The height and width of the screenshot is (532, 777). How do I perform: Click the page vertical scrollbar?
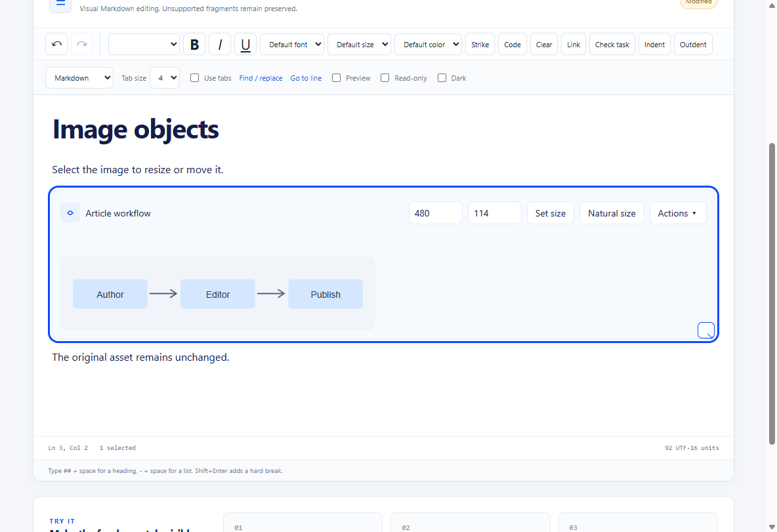[x=772, y=293]
